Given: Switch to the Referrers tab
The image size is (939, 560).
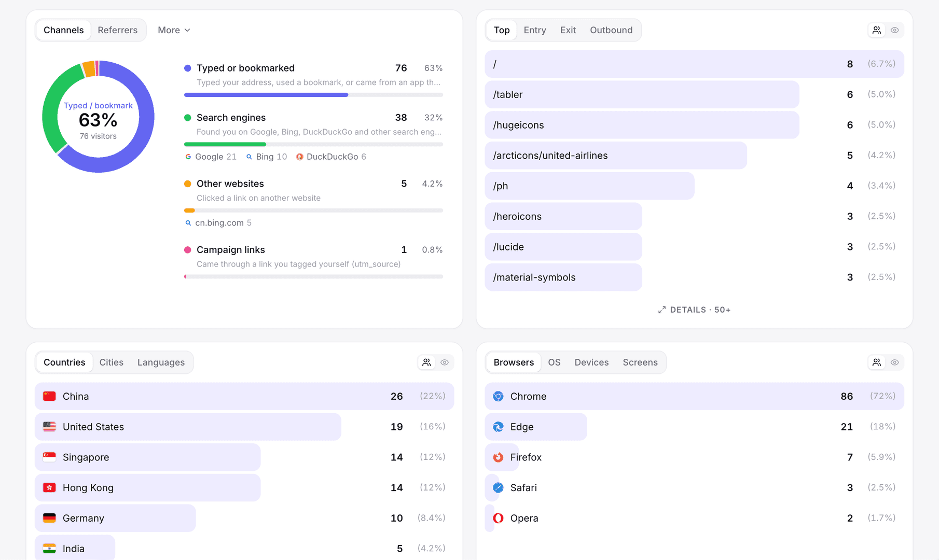Looking at the screenshot, I should point(118,30).
